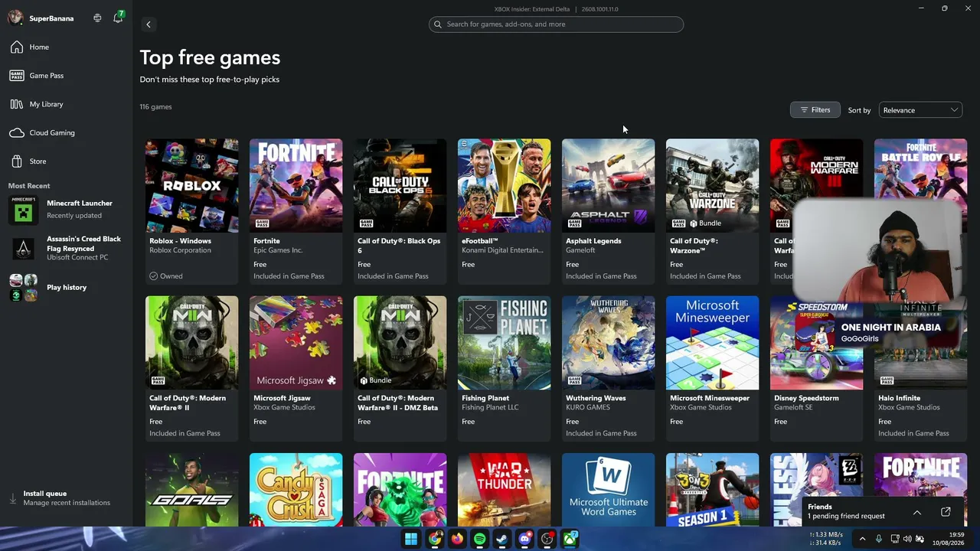Open the War Thunder cover
Viewport: 980px width, 551px height.
(504, 490)
